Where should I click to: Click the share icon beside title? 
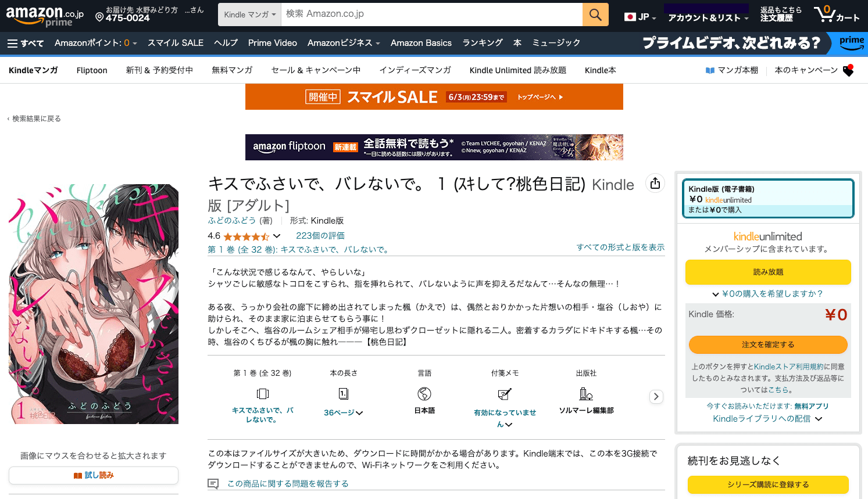tap(655, 184)
